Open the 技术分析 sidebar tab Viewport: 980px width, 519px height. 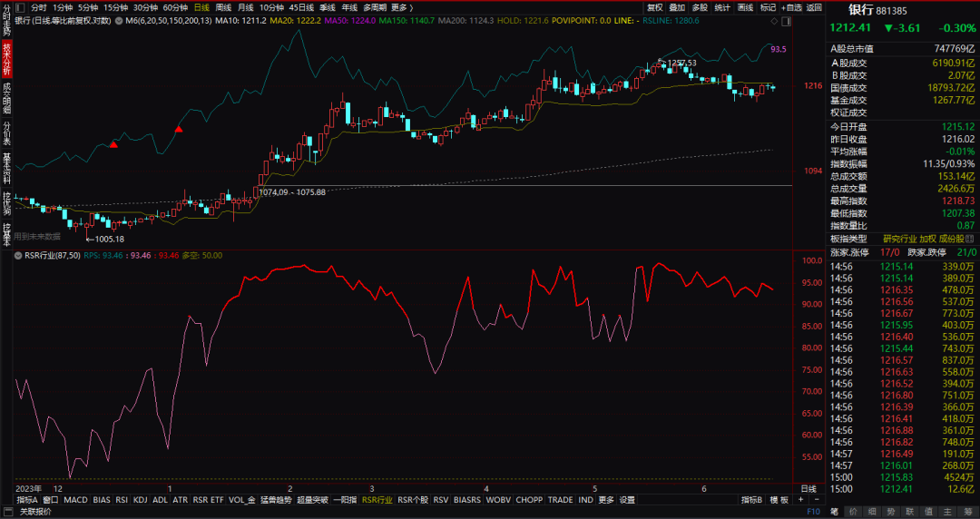point(7,59)
